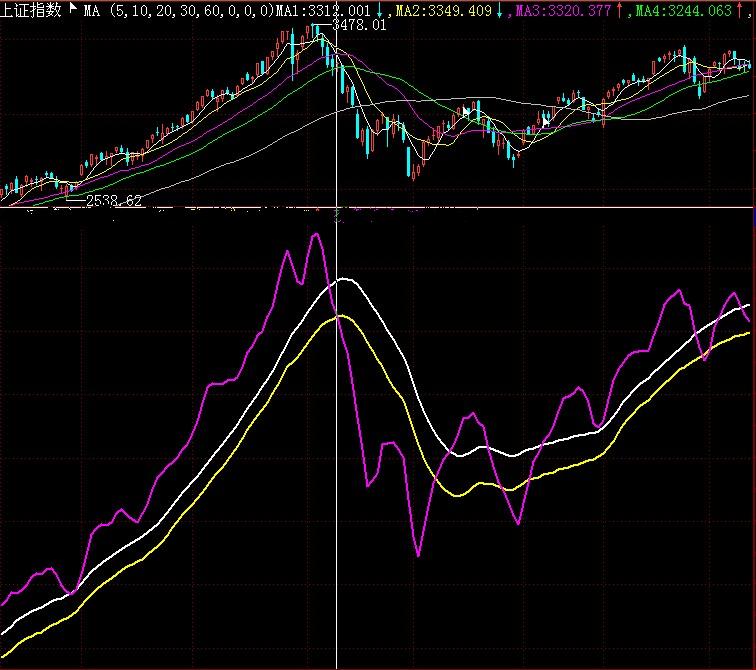Click the 2538.62 low price label

click(x=114, y=201)
